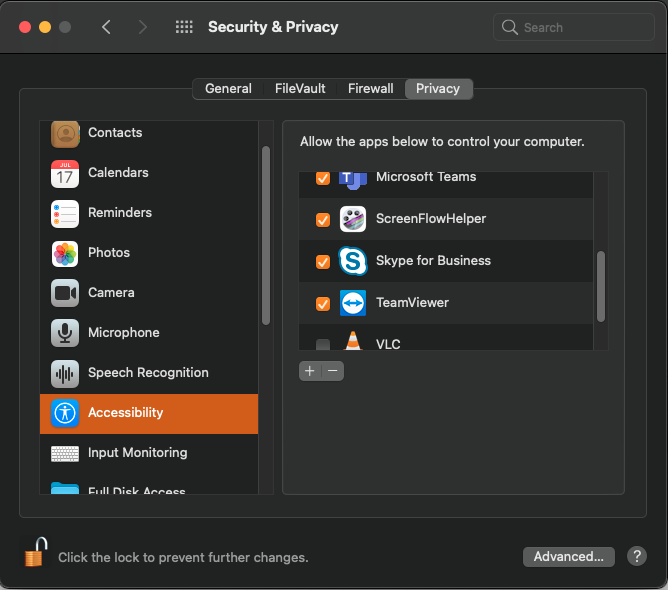Click the blue Accessibility icon
The width and height of the screenshot is (668, 590).
(65, 413)
